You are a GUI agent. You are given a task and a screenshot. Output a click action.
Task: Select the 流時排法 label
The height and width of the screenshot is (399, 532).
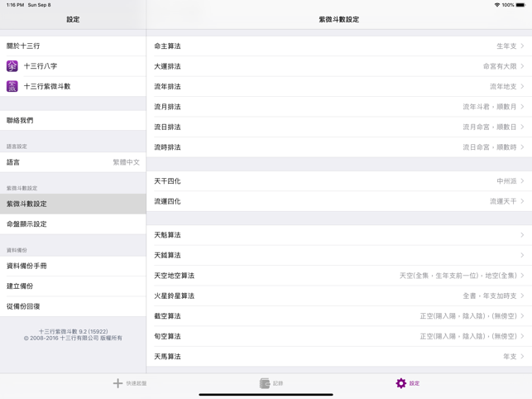click(x=167, y=147)
